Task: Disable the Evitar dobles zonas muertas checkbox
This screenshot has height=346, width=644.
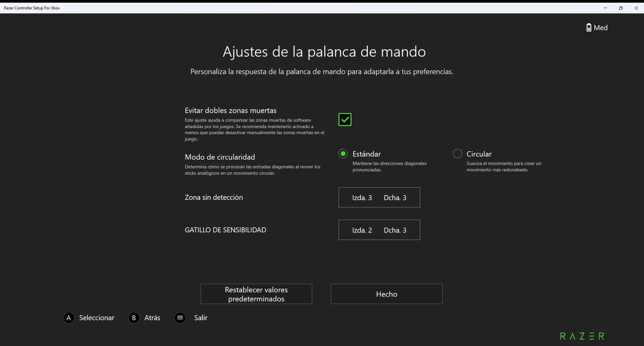Action: (x=345, y=119)
